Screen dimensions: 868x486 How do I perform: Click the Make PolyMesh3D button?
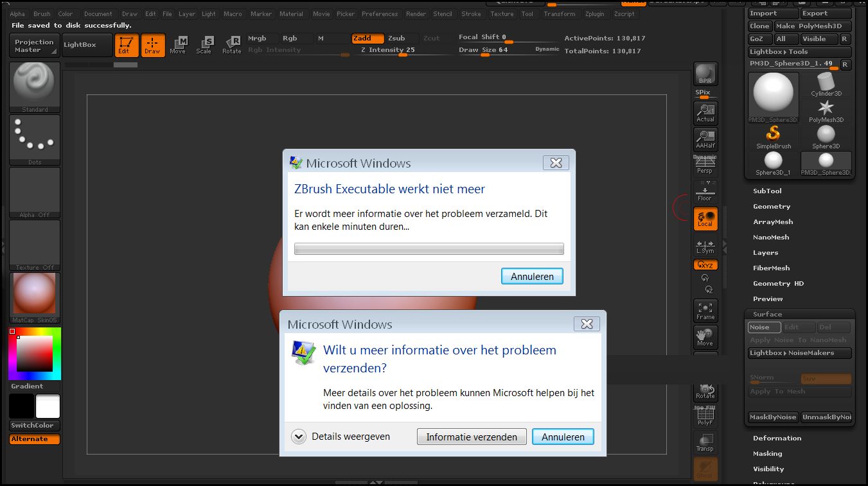point(812,26)
